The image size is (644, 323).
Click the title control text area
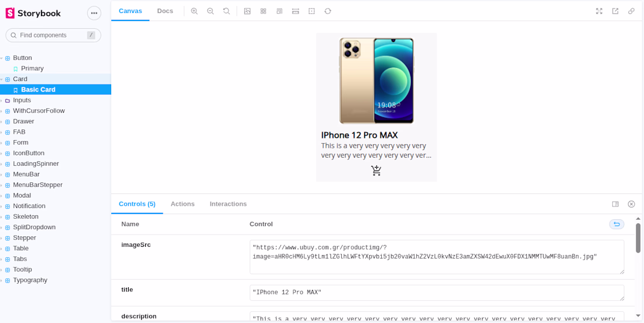[437, 293]
